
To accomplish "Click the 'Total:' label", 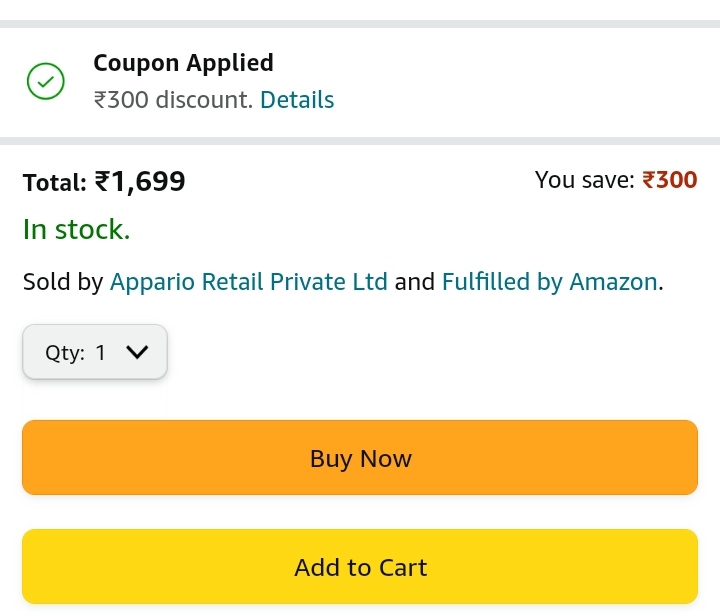I will [55, 182].
